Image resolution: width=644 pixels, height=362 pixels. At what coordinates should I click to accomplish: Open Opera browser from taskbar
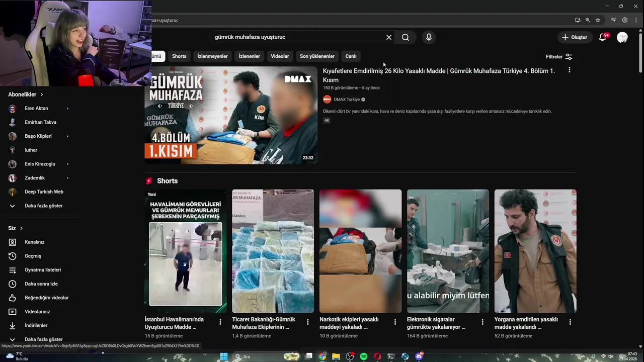point(377,356)
